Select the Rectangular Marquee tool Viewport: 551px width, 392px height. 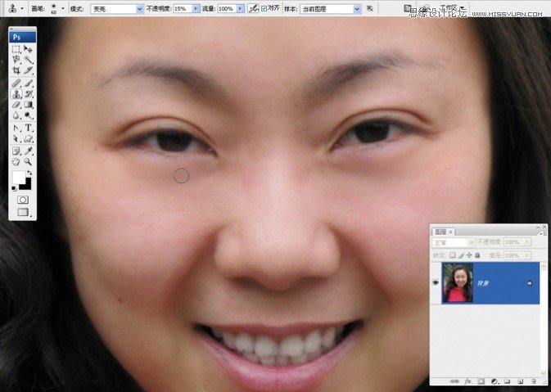click(x=16, y=49)
